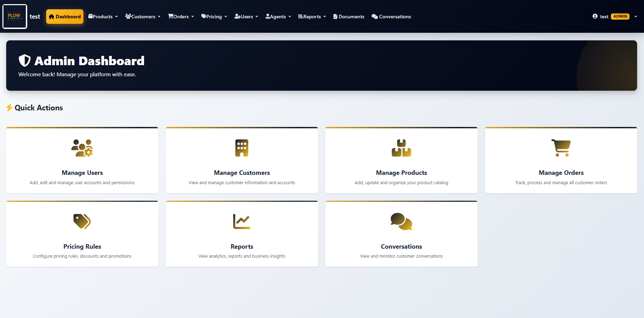Screen dimensions: 644x318
Task: Open the Products dropdown menu
Action: [x=103, y=16]
